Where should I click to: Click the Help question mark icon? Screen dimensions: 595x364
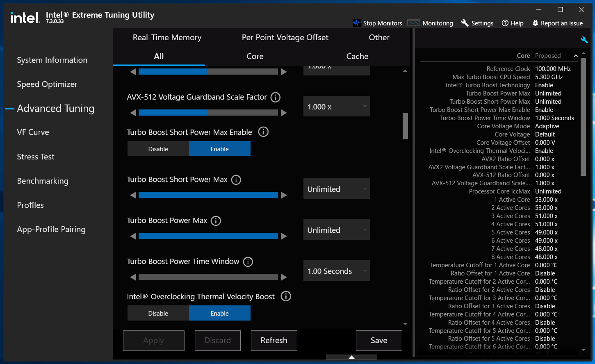(505, 23)
